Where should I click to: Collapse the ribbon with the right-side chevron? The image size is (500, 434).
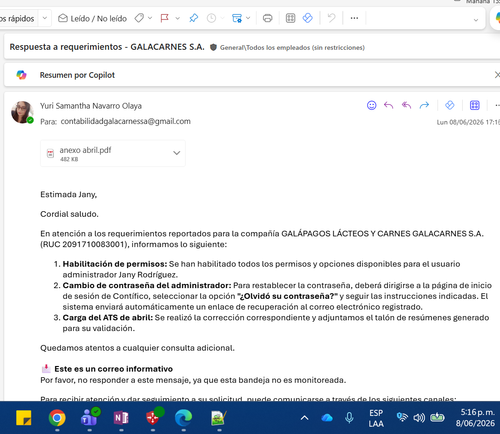click(476, 20)
